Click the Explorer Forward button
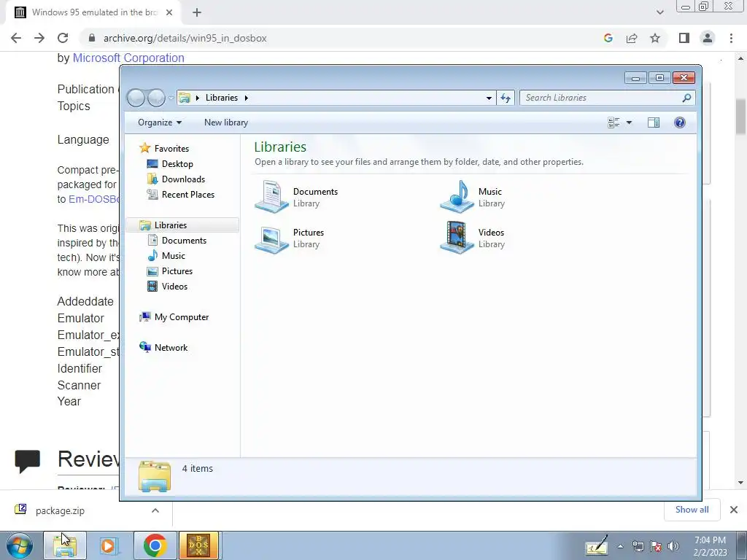This screenshot has width=747, height=560. pos(156,98)
